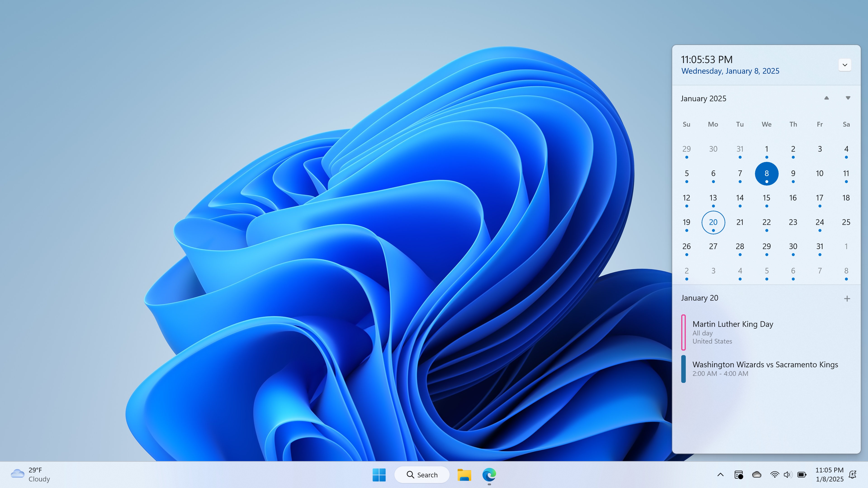Select January 17 in the calendar
The height and width of the screenshot is (488, 868).
click(x=820, y=198)
